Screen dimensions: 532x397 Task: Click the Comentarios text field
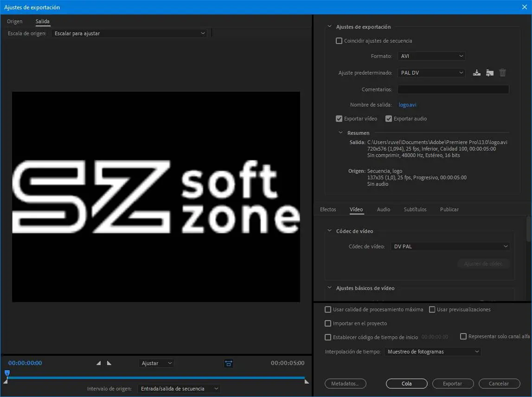453,89
